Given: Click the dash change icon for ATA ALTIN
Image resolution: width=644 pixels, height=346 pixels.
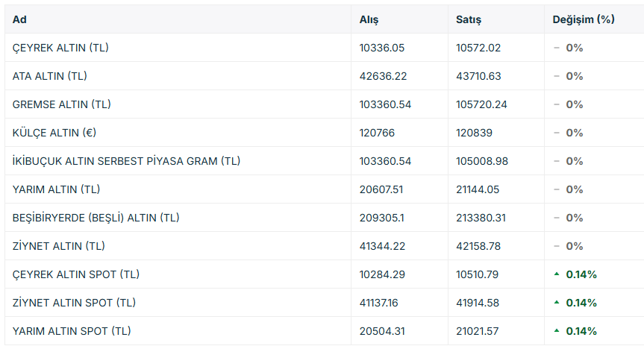Looking at the screenshot, I should 557,76.
